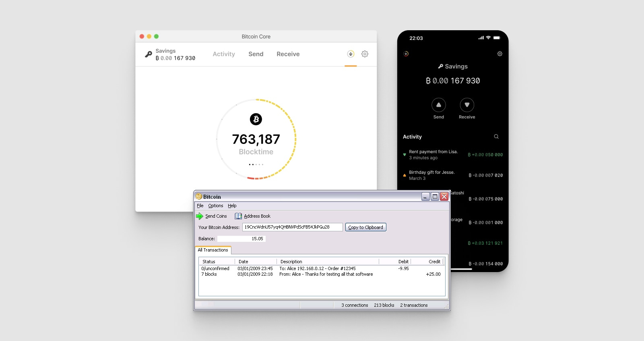Select the 0/unconfirmed transaction row
Image resolution: width=644 pixels, height=341 pixels.
pos(321,268)
